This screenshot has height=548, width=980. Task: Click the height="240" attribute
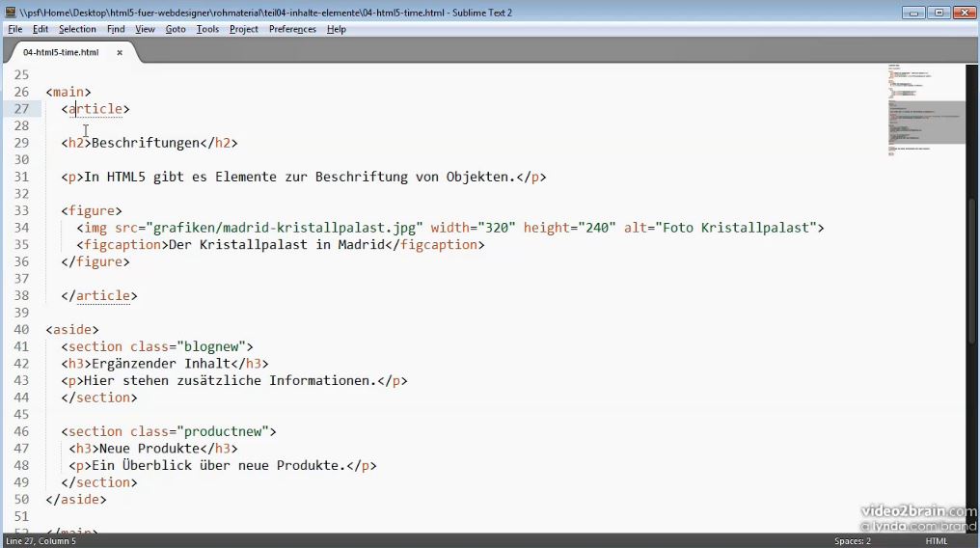click(x=570, y=228)
